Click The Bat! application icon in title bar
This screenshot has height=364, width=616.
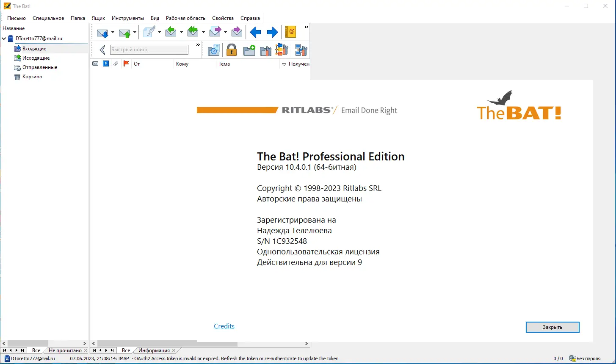[7, 6]
